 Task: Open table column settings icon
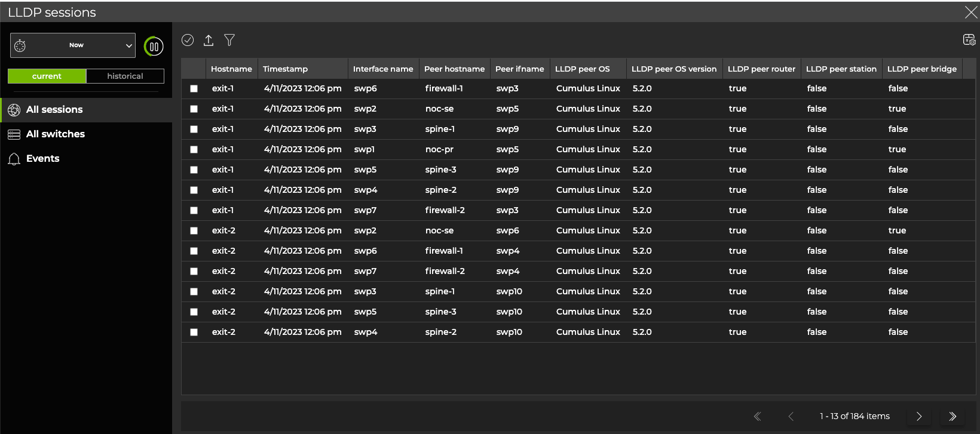click(969, 39)
